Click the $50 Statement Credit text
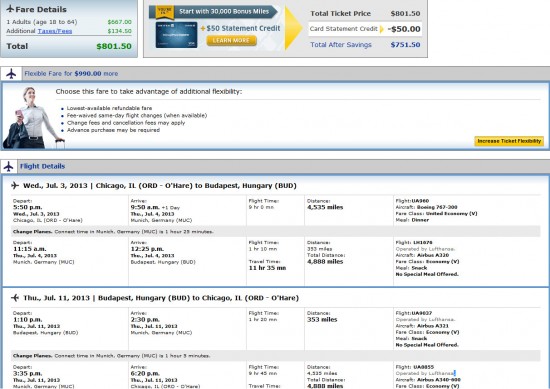The height and width of the screenshot is (389, 550). [241, 28]
